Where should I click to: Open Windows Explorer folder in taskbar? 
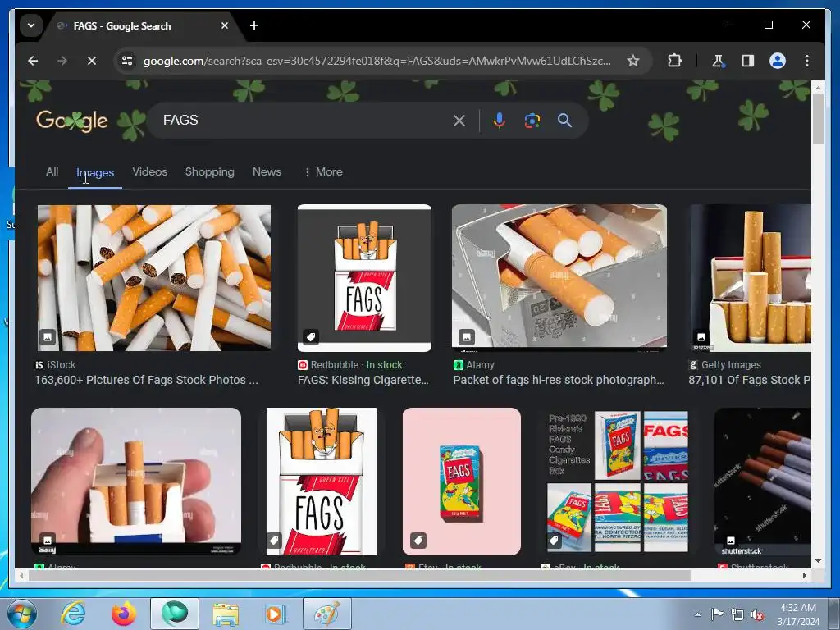click(x=226, y=614)
